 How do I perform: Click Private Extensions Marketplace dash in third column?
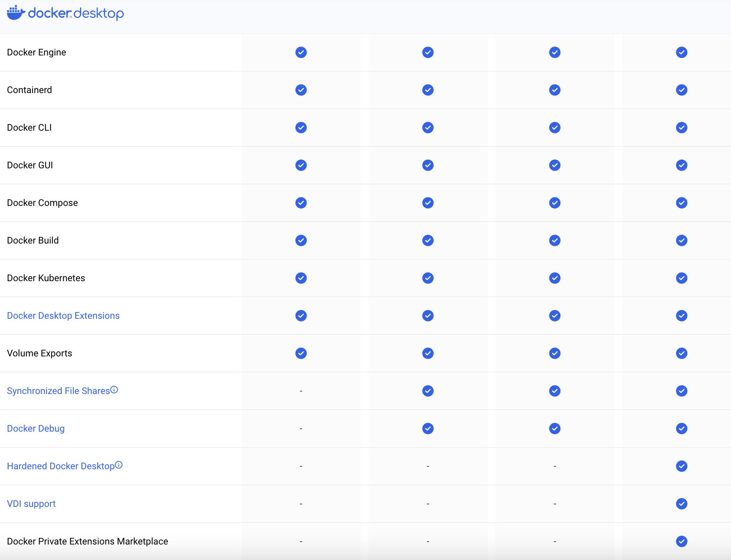coord(555,541)
